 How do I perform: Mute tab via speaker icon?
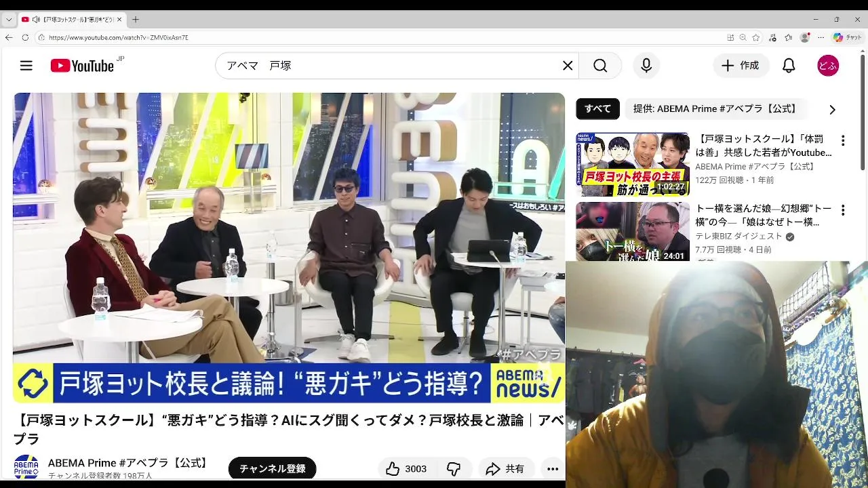pos(35,20)
